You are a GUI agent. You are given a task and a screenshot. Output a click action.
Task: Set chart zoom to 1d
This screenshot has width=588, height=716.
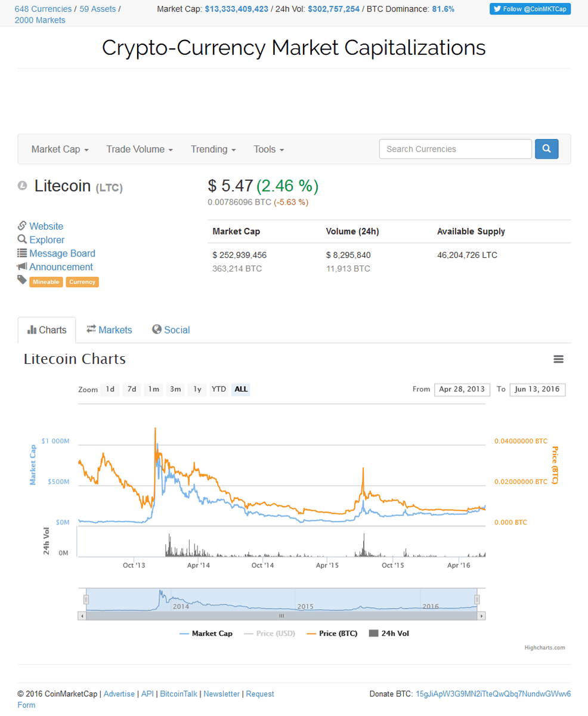[x=110, y=390]
